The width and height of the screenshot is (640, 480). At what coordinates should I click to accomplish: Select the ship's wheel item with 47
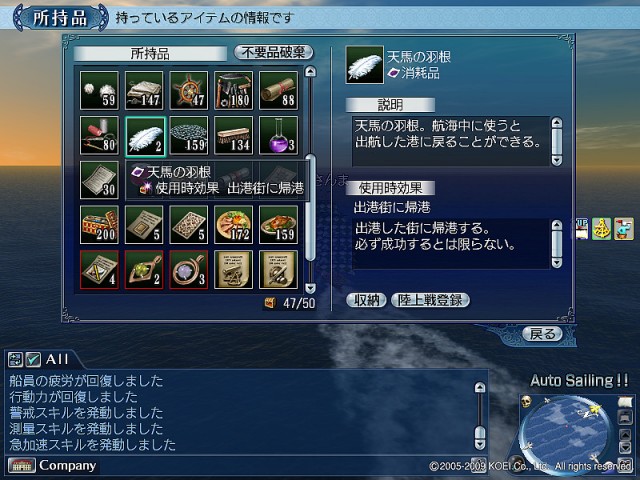189,90
